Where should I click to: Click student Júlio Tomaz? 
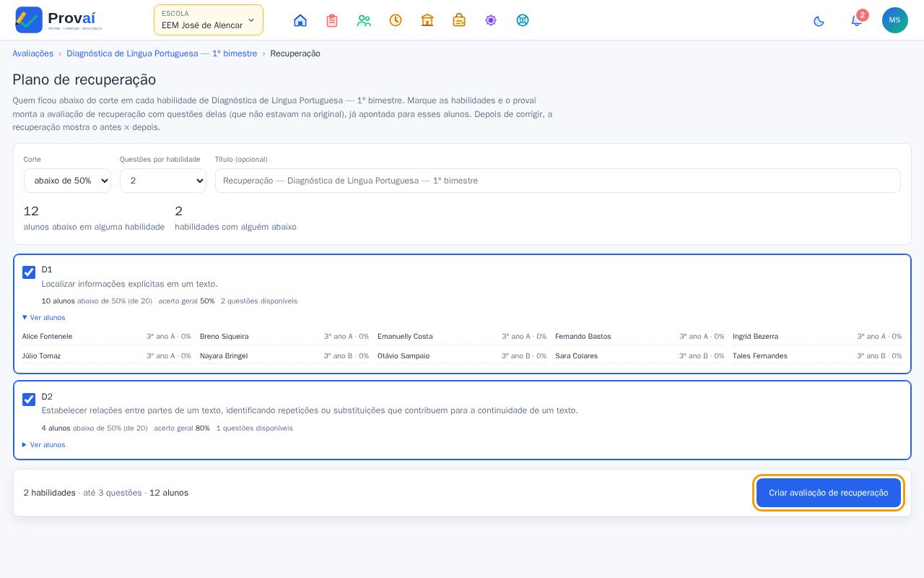pos(42,356)
